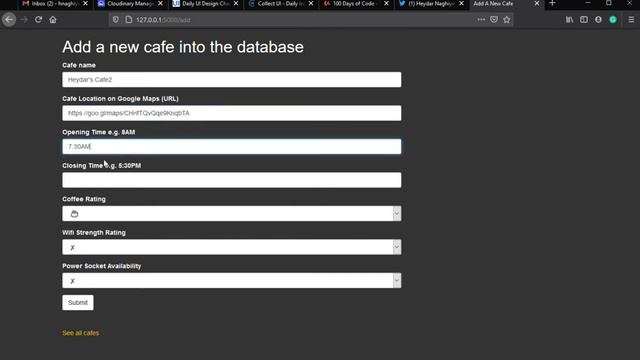Submit the new cafe form
The image size is (640, 360).
(78, 302)
